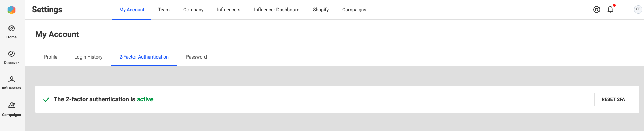The height and width of the screenshot is (131, 644).
Task: Open the Login History sub-tab
Action: [88, 57]
